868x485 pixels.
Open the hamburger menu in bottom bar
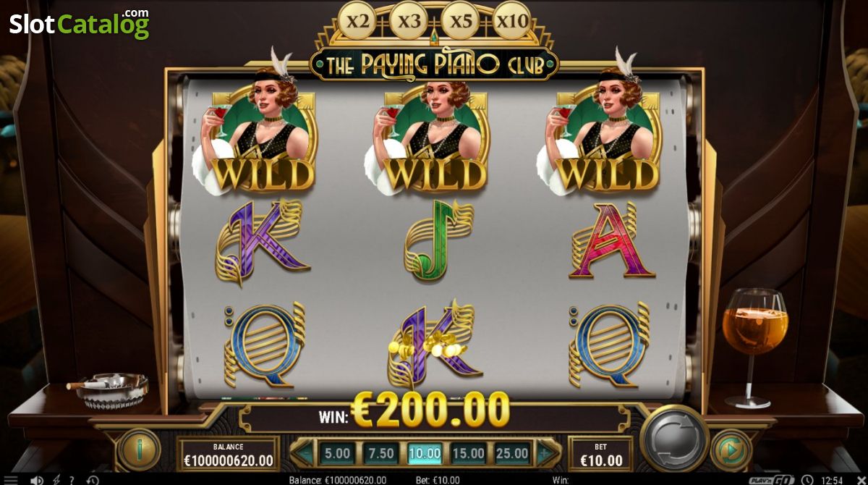10,479
